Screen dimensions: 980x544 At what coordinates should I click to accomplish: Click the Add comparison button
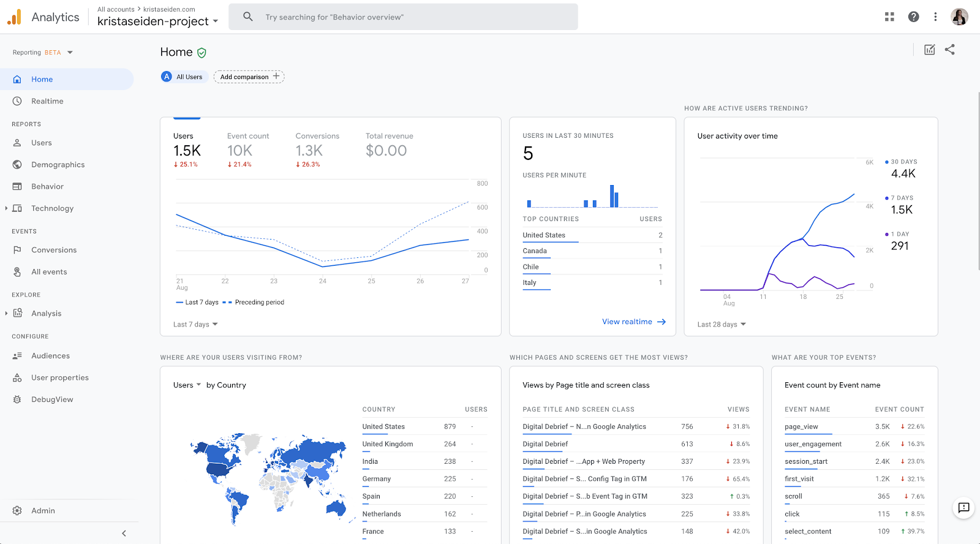pos(249,77)
